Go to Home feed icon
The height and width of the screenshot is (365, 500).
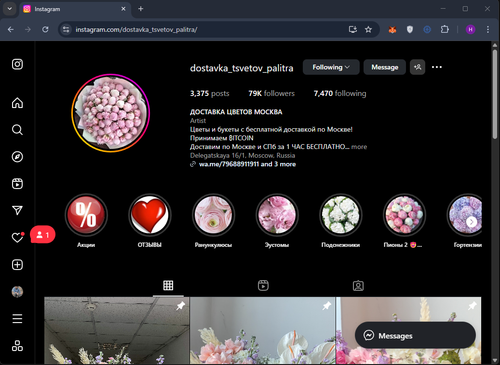[x=17, y=103]
